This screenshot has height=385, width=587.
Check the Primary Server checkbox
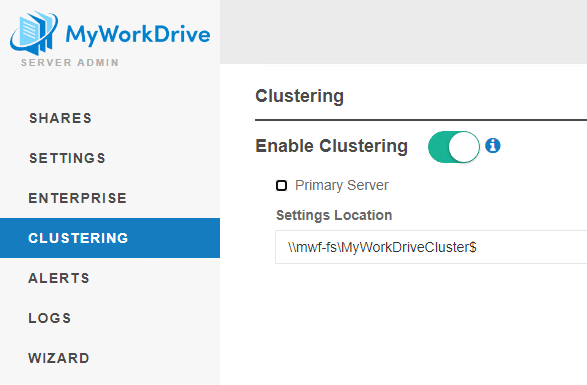(282, 185)
